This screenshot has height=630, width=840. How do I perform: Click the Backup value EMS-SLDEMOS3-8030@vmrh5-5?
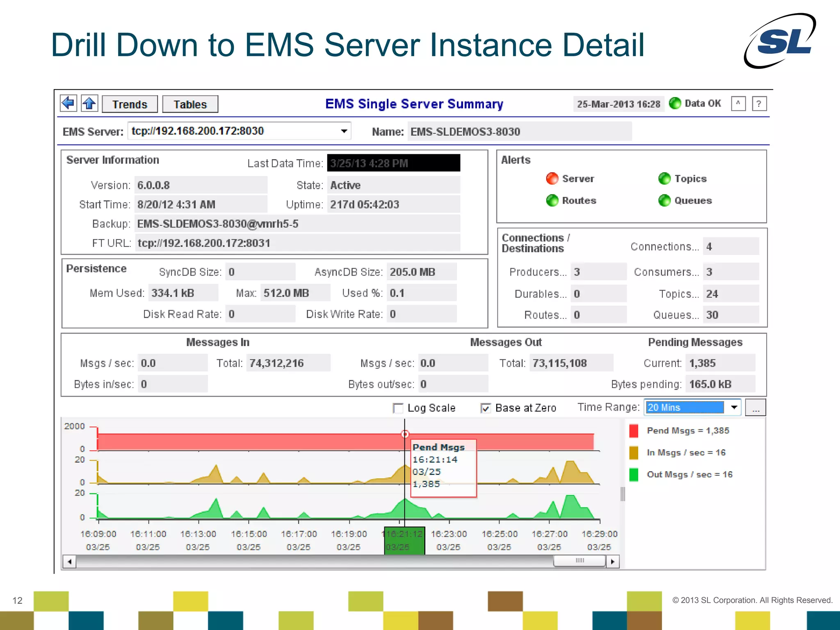[x=297, y=224]
